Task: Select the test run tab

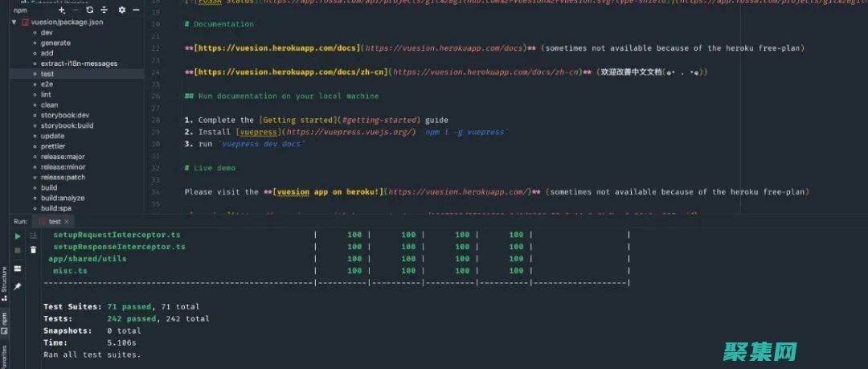Action: [54, 221]
